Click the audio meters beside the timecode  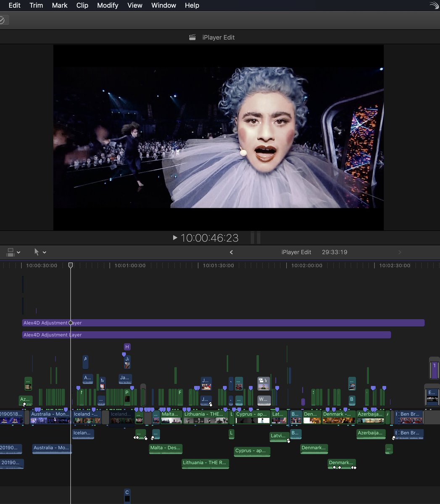(256, 238)
